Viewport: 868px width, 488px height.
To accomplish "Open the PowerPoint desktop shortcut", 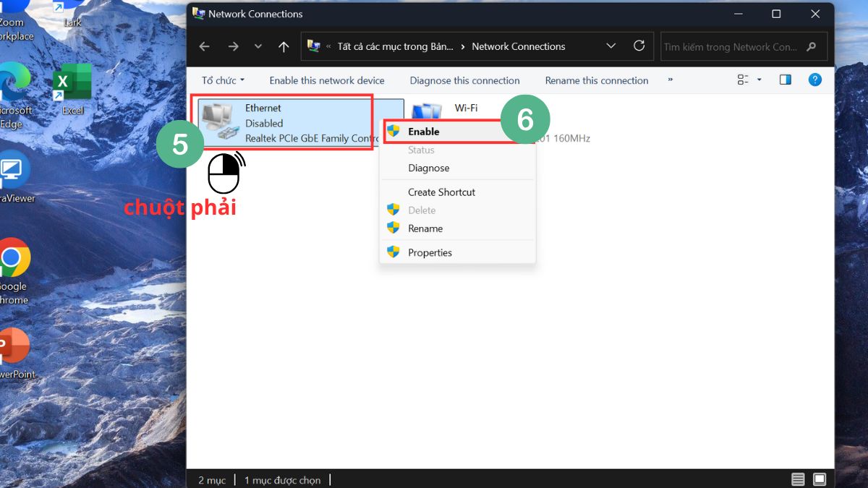I will [14, 354].
